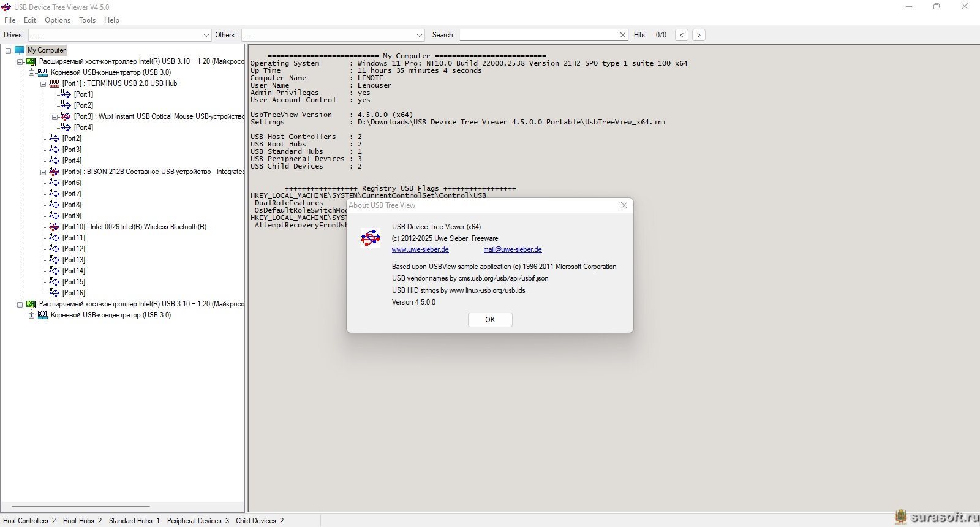Click the Port4 icon under TERMINUS hub
Screen dimensions: 980x527
(66, 127)
